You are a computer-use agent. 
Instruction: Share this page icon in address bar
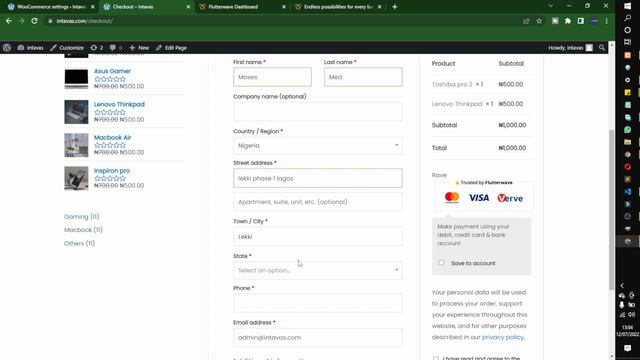[526, 21]
